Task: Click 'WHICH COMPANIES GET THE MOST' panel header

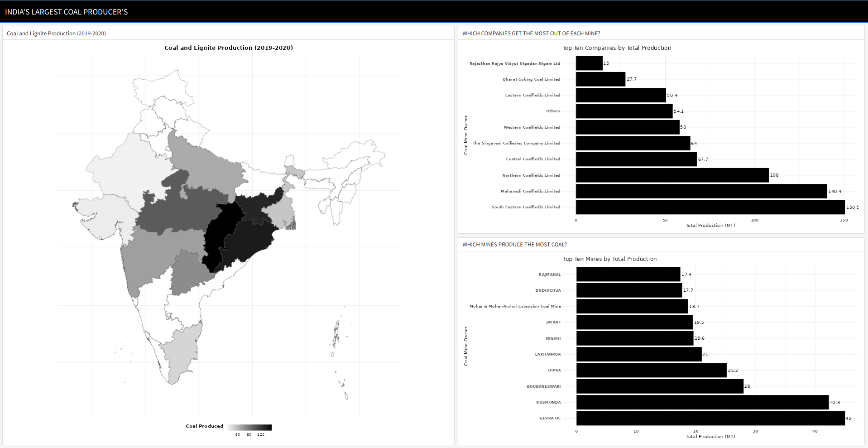Action: pyautogui.click(x=531, y=34)
